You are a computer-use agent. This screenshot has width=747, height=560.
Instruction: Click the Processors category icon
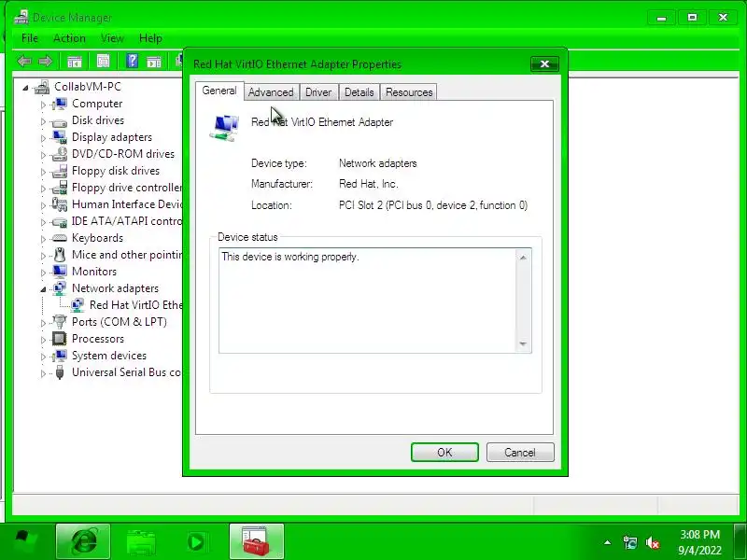60,339
